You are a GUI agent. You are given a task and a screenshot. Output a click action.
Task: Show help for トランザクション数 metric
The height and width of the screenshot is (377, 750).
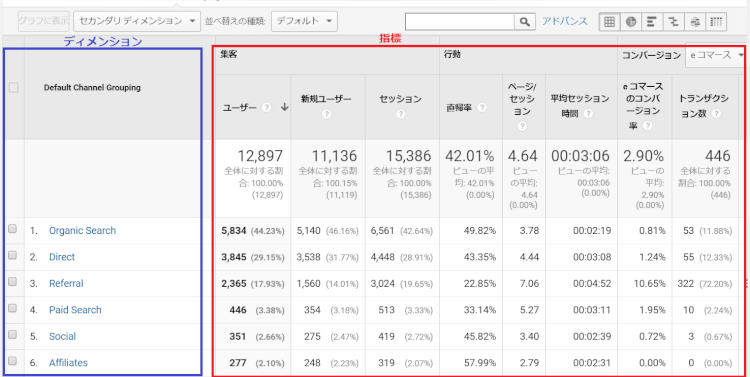click(716, 114)
